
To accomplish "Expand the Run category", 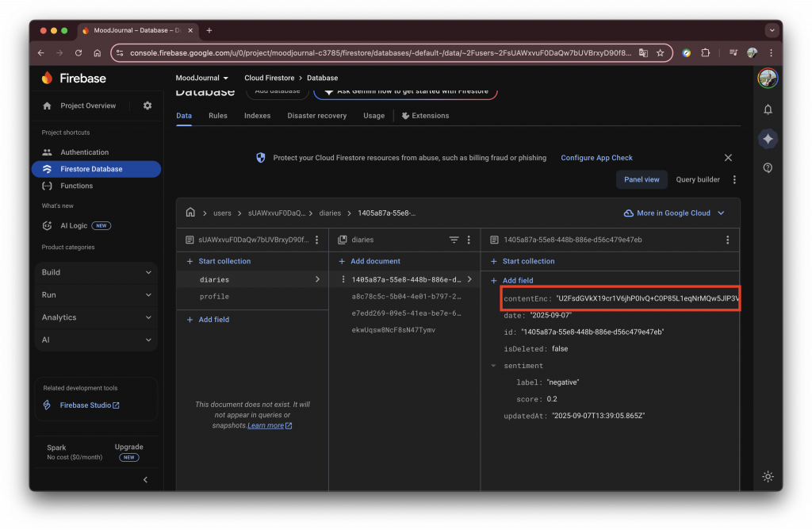I will point(96,295).
